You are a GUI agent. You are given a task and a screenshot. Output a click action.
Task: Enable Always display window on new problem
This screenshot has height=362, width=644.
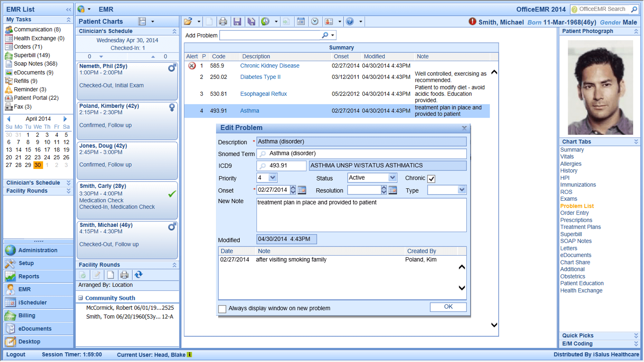222,309
